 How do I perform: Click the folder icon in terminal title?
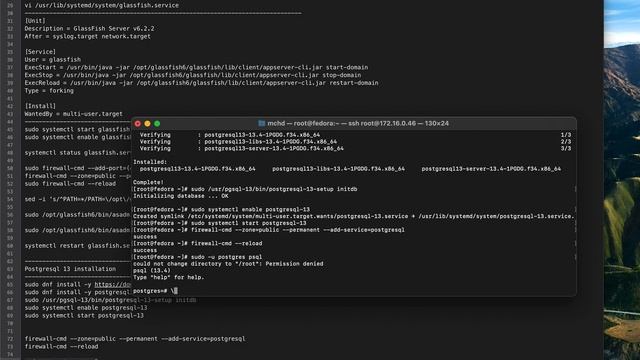(x=262, y=123)
